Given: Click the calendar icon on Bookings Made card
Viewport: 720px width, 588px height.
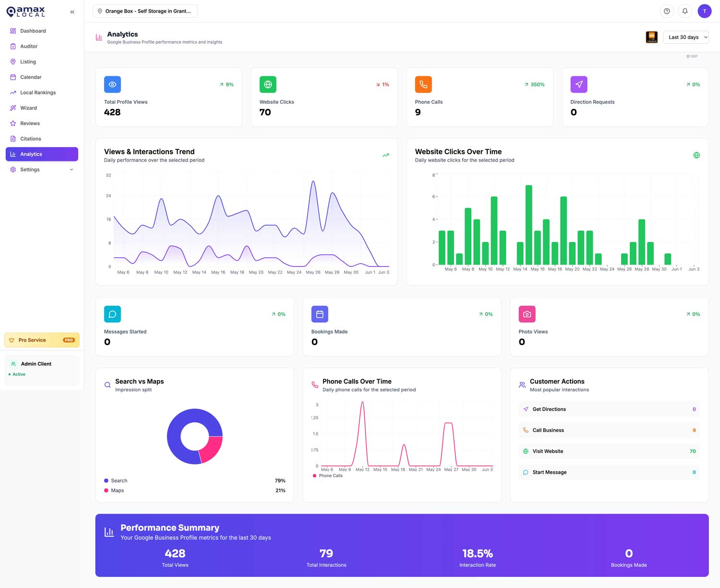Looking at the screenshot, I should click(320, 314).
